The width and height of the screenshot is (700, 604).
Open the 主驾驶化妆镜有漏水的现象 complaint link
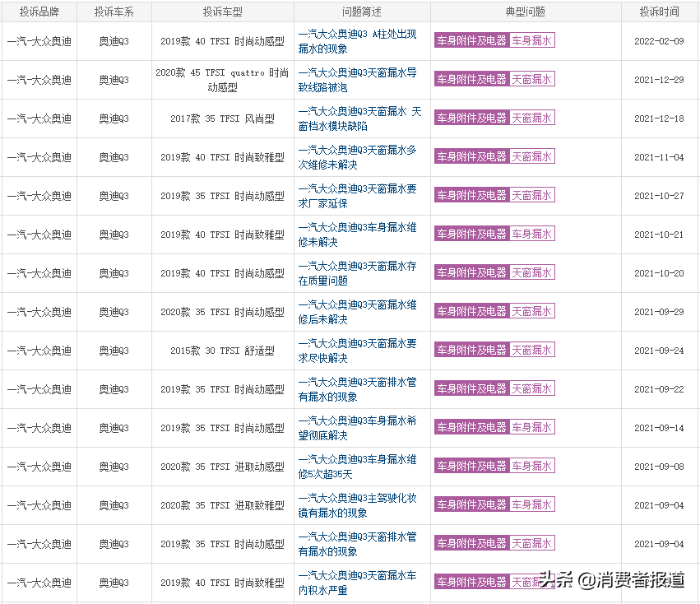(357, 504)
